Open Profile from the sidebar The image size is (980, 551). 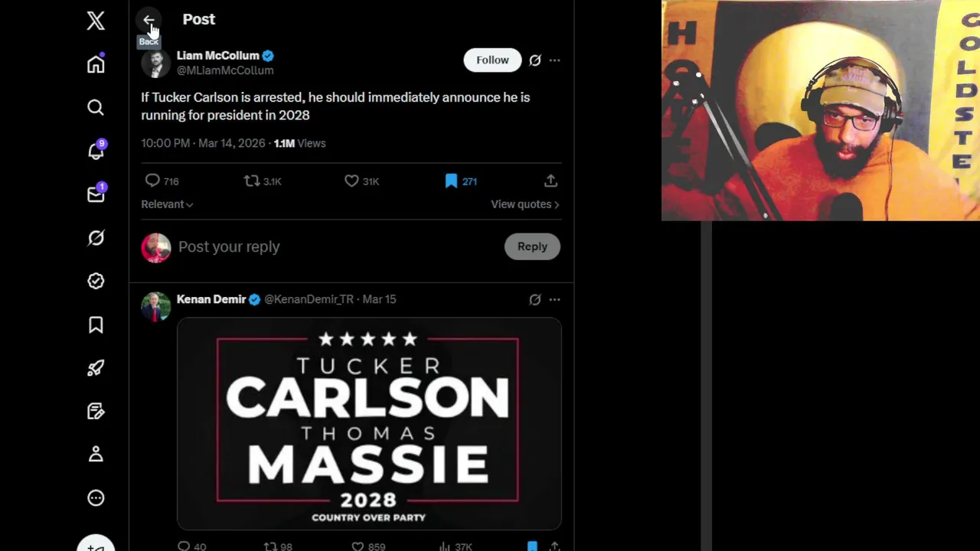pos(96,455)
